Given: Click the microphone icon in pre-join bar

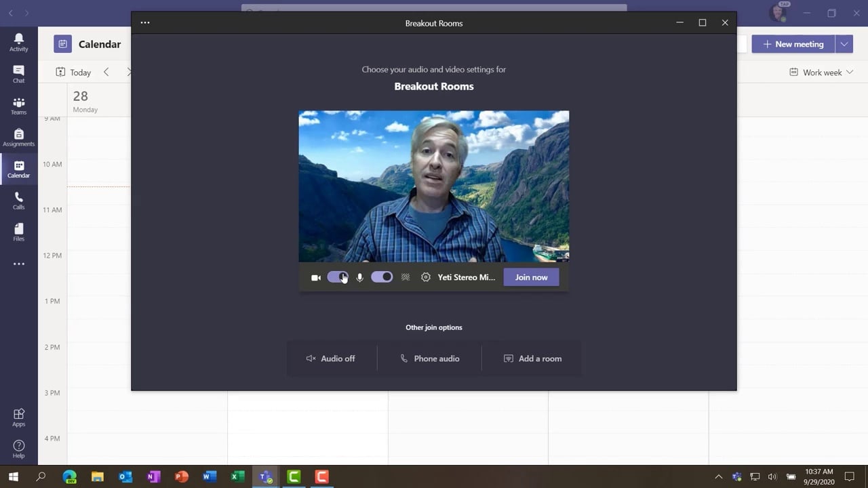Looking at the screenshot, I should tap(359, 277).
